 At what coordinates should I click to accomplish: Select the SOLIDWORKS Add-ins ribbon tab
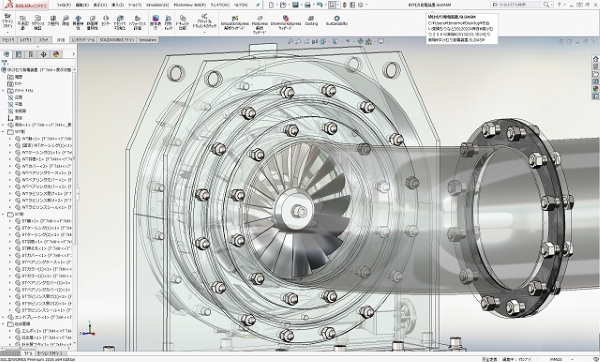pos(117,40)
